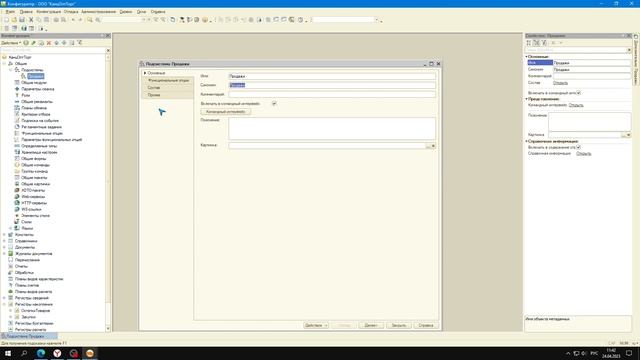This screenshot has width=640, height=360.
Task: Switch to Функциональные опции tab in dialog
Action: pyautogui.click(x=168, y=80)
